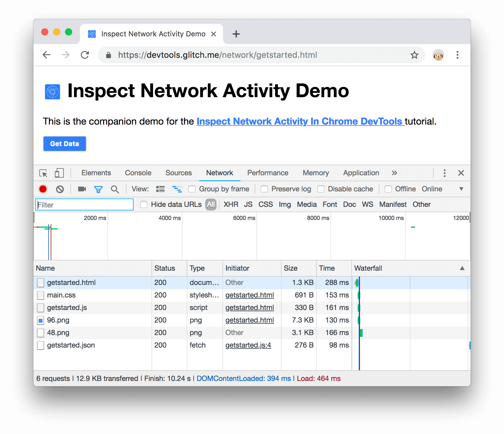Switch to large request rows view
Image resolution: width=504 pixels, height=434 pixels.
pyautogui.click(x=160, y=189)
